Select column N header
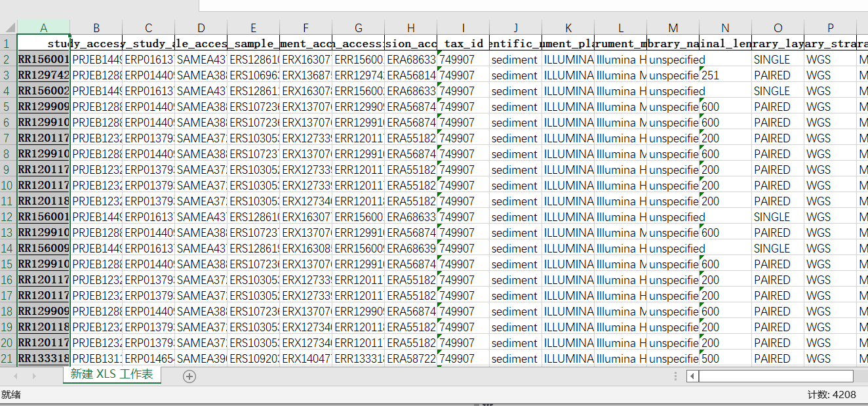This screenshot has width=868, height=406. coord(726,28)
